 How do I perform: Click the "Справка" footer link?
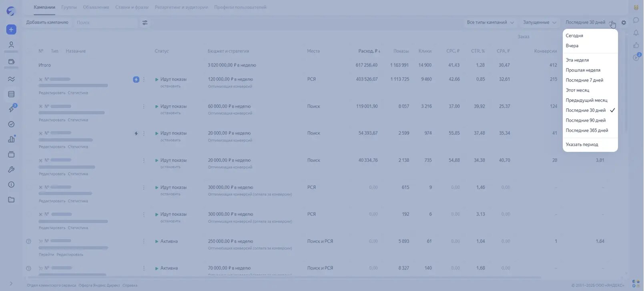tap(130, 285)
